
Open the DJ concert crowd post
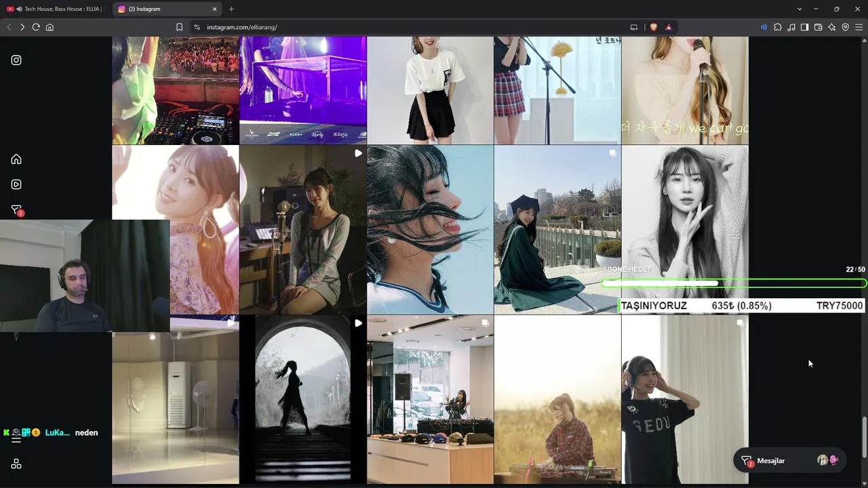coord(176,90)
